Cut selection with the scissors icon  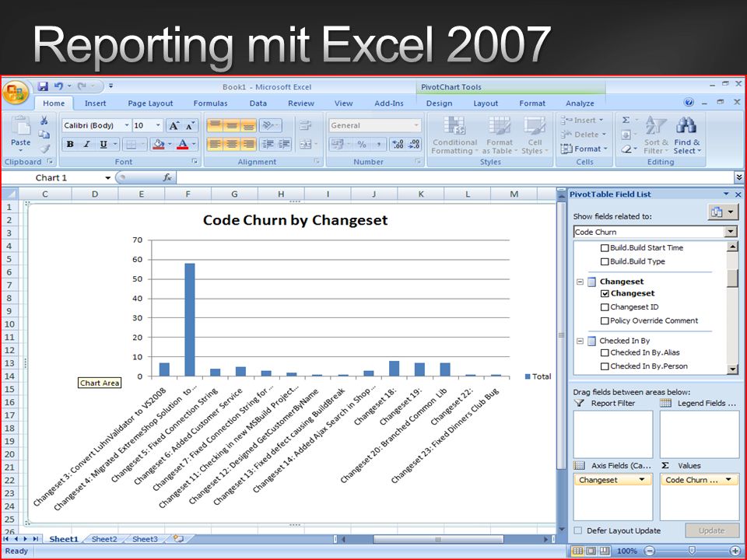coord(44,120)
